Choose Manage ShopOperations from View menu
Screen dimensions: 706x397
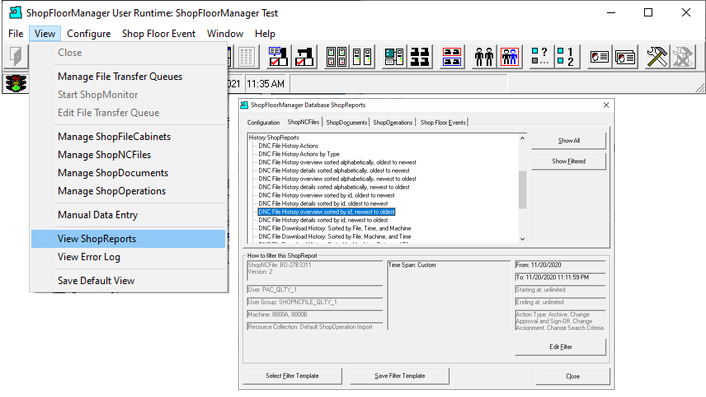click(x=128, y=191)
